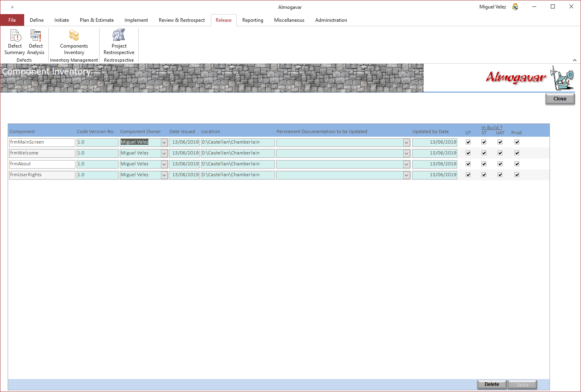Expand Component Owner dropdown for frmMainScreen
The height and width of the screenshot is (392, 581).
(164, 142)
